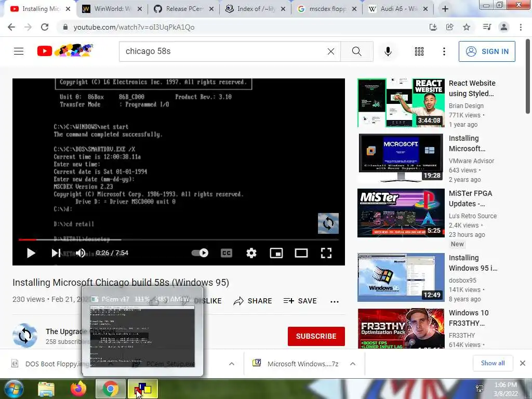Click the install/download icon in address bar

pos(433,27)
